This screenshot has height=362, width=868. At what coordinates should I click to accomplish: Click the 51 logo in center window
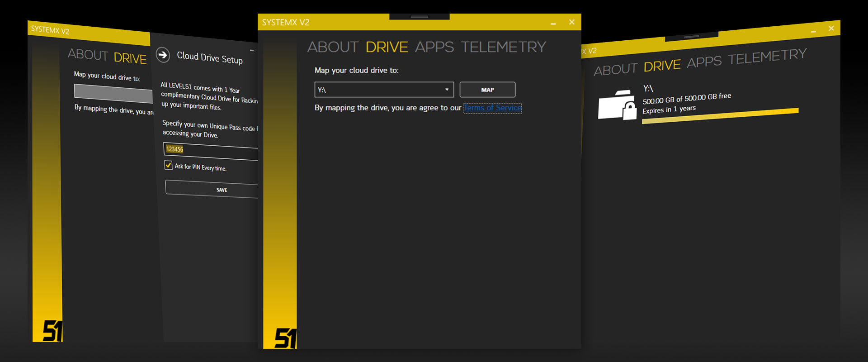click(x=285, y=338)
